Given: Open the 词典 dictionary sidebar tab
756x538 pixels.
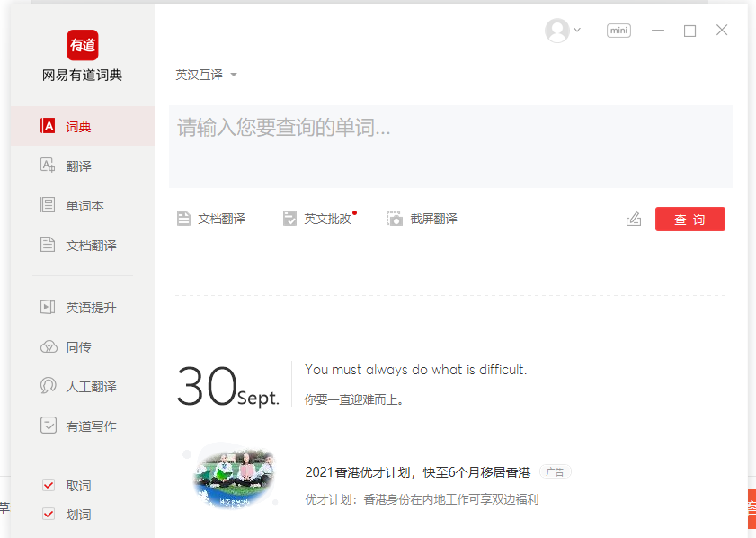Looking at the screenshot, I should [x=83, y=126].
